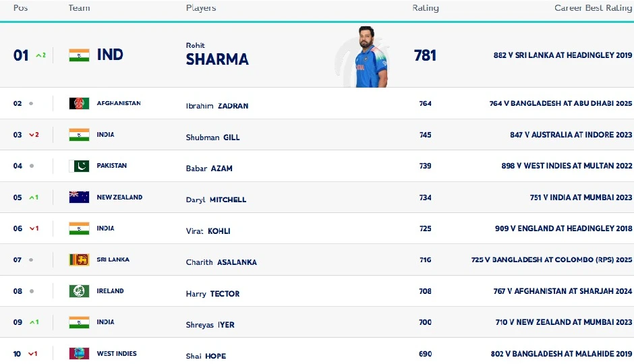Click up-arrow rank change for Rohit Sharma
The height and width of the screenshot is (364, 634).
[x=40, y=55]
